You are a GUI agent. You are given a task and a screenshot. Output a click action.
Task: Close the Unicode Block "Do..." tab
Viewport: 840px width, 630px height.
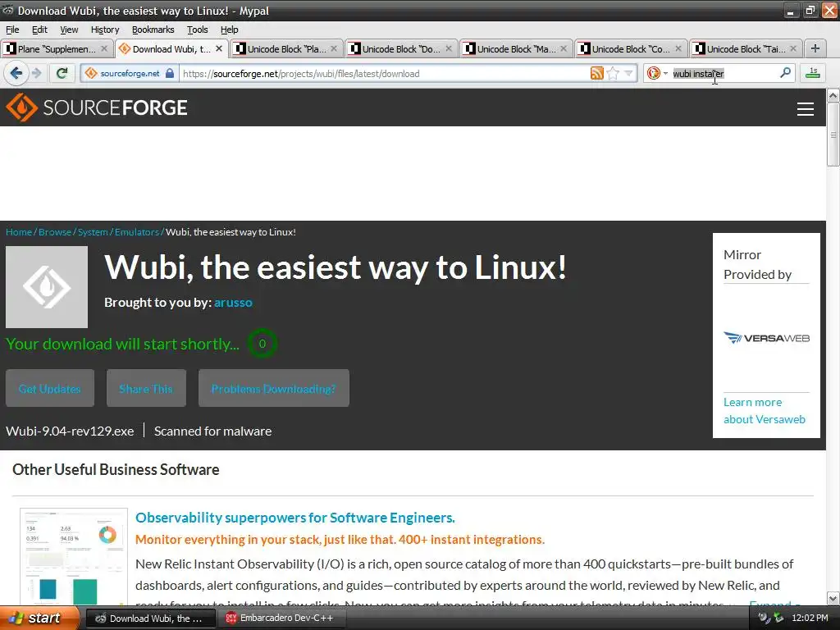[449, 48]
